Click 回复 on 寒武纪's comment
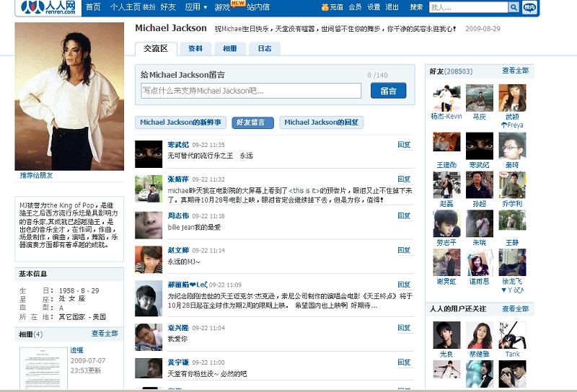 pos(404,145)
